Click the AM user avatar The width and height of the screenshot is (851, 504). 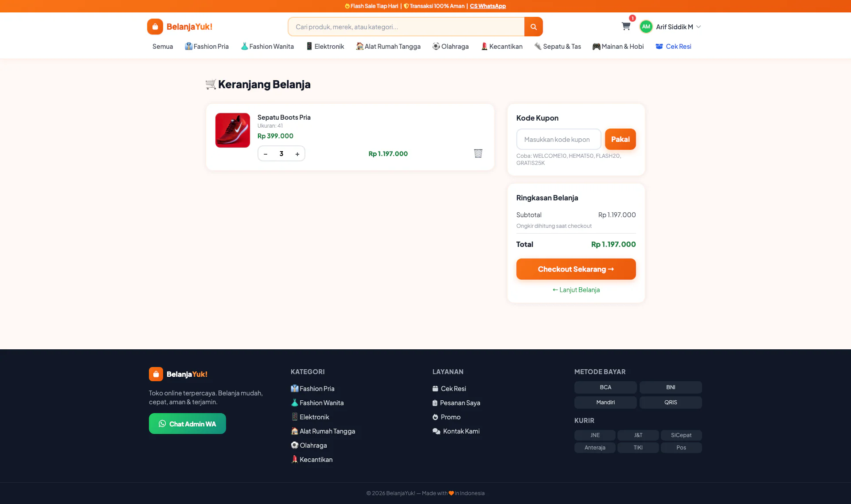[646, 27]
